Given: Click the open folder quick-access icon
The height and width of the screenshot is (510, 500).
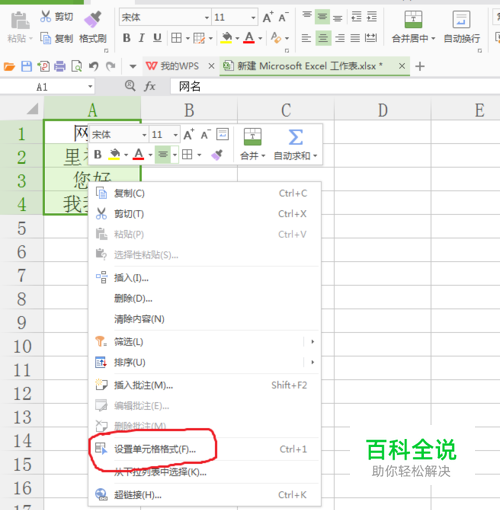Looking at the screenshot, I should [9, 66].
